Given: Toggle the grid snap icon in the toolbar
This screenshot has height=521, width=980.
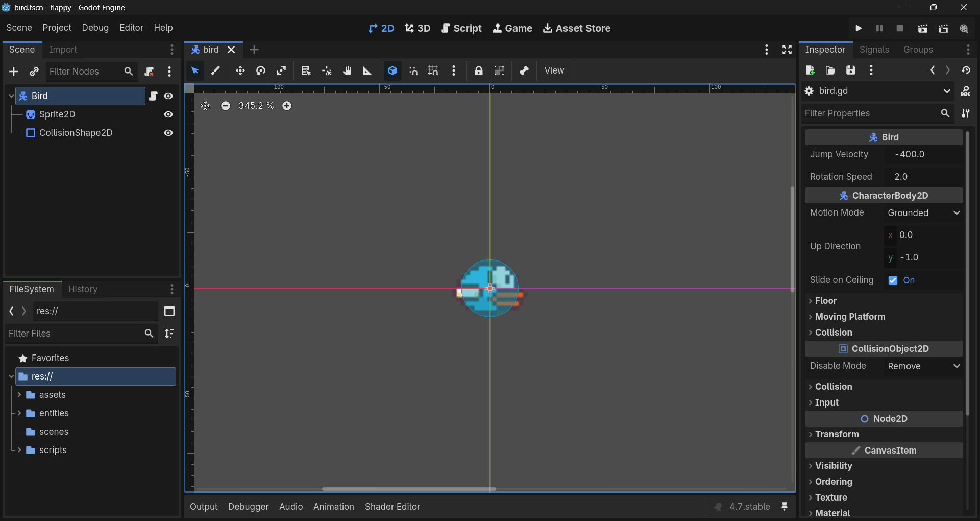Looking at the screenshot, I should (x=433, y=71).
